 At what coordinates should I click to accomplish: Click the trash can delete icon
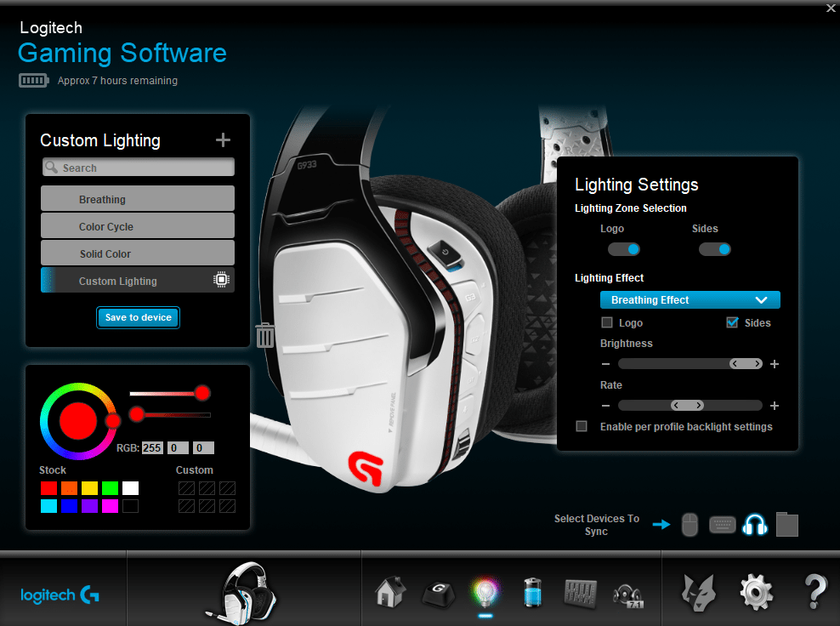click(x=264, y=335)
